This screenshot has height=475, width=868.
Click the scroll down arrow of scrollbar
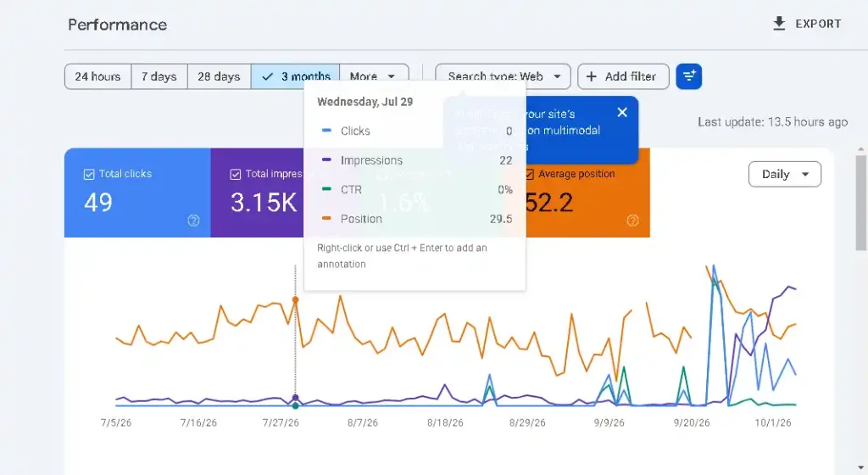(861, 469)
